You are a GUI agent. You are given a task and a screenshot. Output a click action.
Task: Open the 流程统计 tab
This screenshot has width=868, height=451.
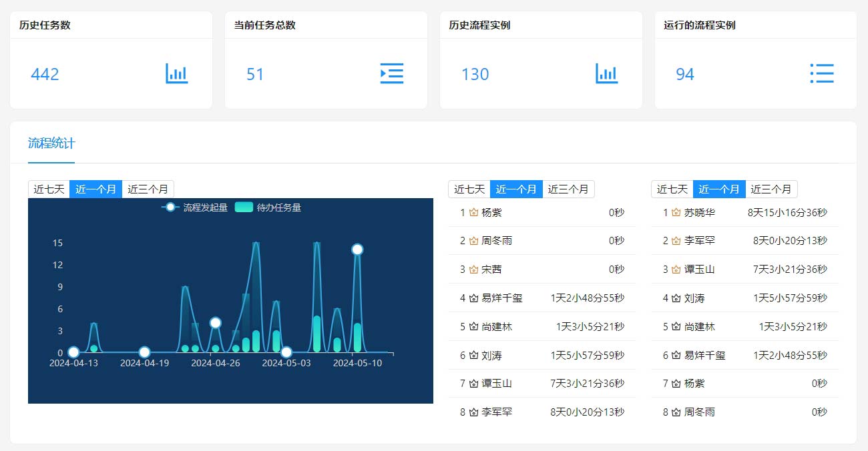51,143
